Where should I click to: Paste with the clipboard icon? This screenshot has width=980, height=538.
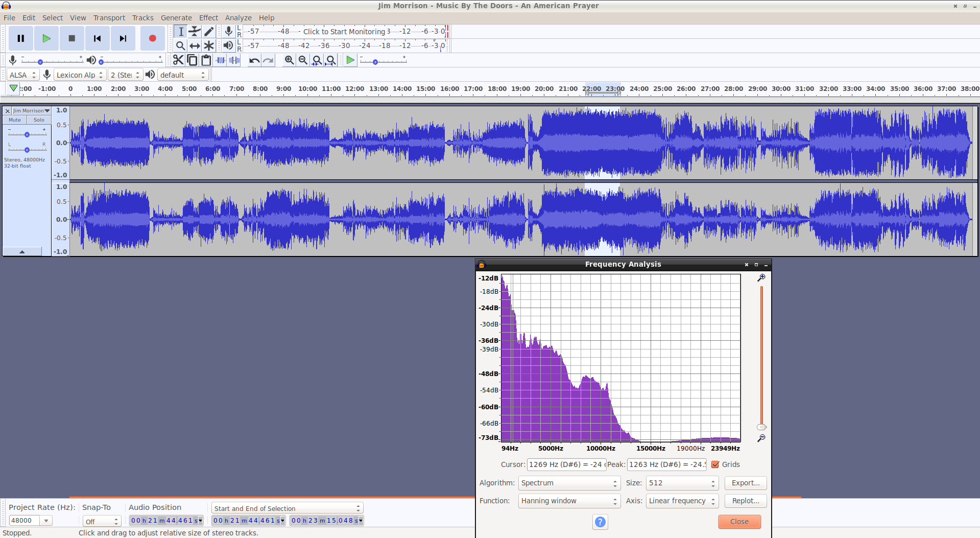pos(206,60)
